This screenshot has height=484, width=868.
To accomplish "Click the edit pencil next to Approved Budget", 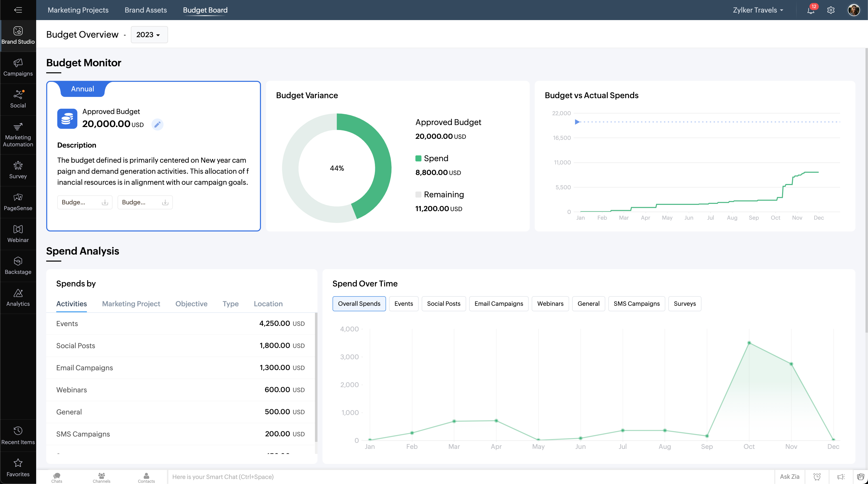I will pyautogui.click(x=157, y=124).
